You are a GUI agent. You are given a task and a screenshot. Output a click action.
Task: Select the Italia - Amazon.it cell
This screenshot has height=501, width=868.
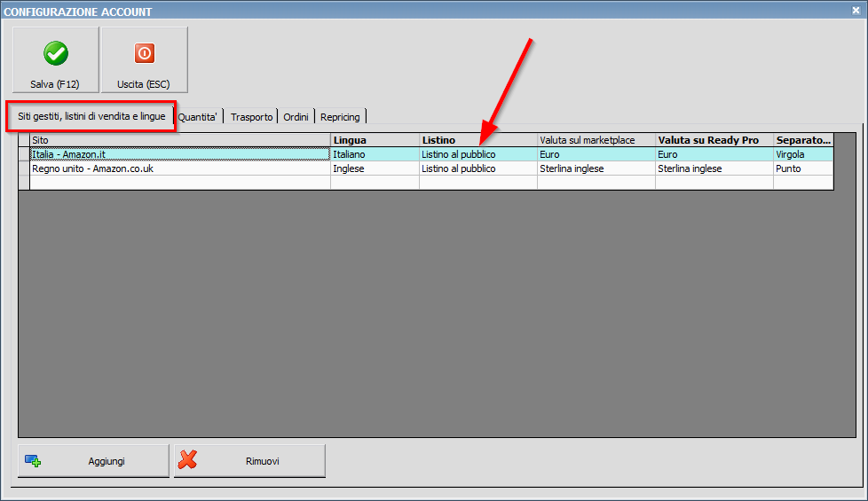pyautogui.click(x=180, y=154)
